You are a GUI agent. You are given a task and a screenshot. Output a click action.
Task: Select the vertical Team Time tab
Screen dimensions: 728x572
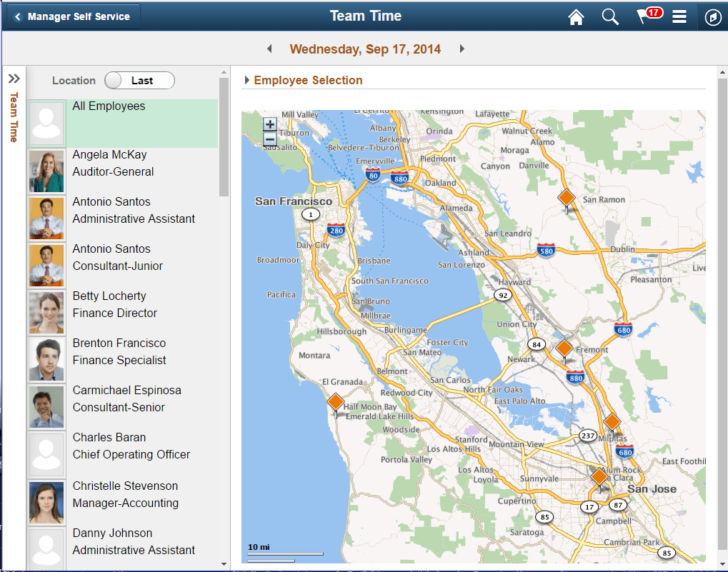click(13, 116)
